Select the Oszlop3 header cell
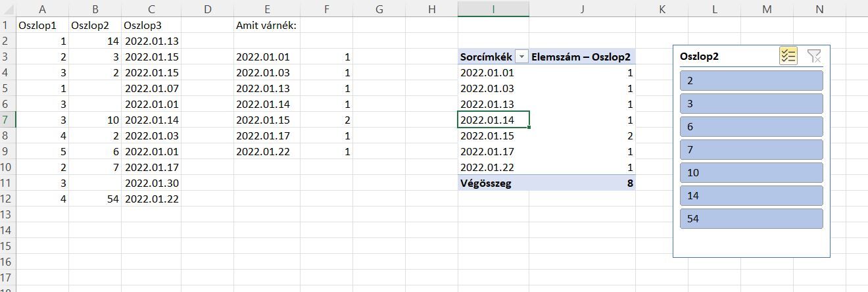The height and width of the screenshot is (292, 868). [151, 25]
